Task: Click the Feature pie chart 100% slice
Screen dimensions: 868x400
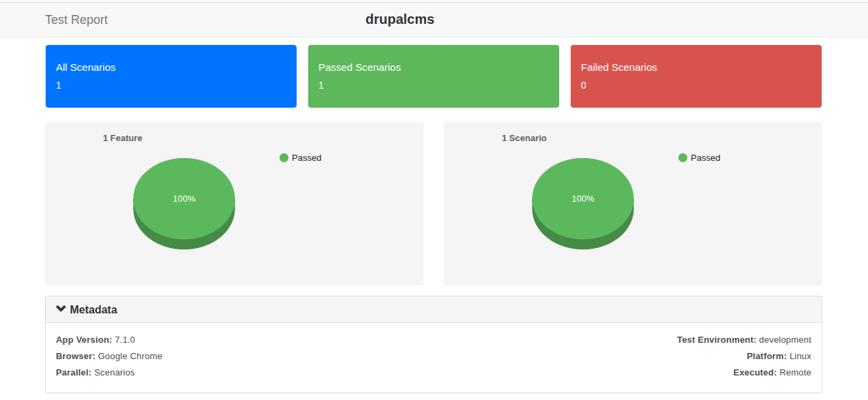Action: (x=184, y=199)
